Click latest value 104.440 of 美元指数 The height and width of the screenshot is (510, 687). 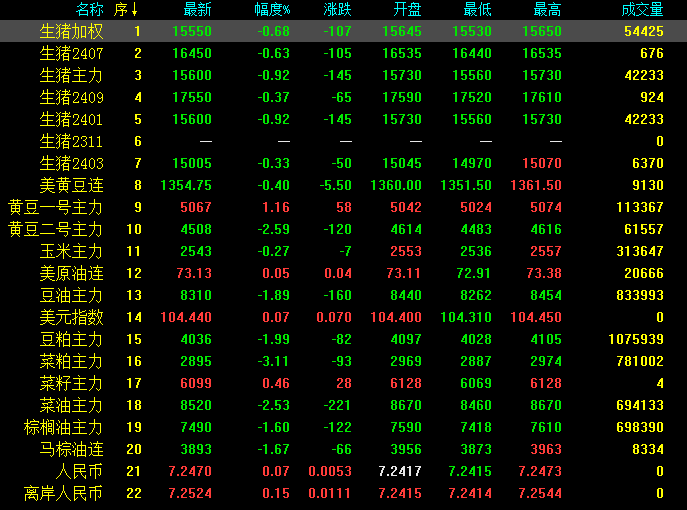point(186,317)
